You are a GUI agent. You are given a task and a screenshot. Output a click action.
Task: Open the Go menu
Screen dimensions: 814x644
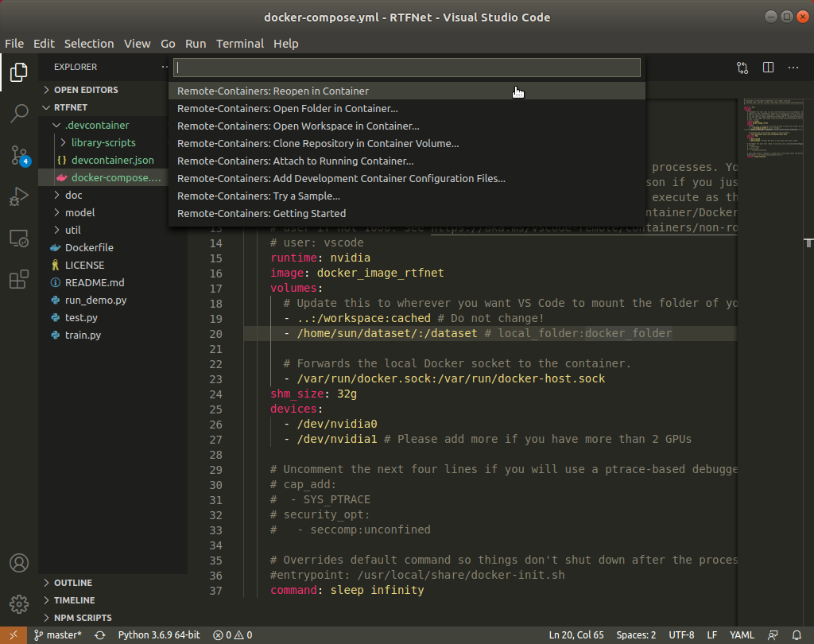[168, 44]
